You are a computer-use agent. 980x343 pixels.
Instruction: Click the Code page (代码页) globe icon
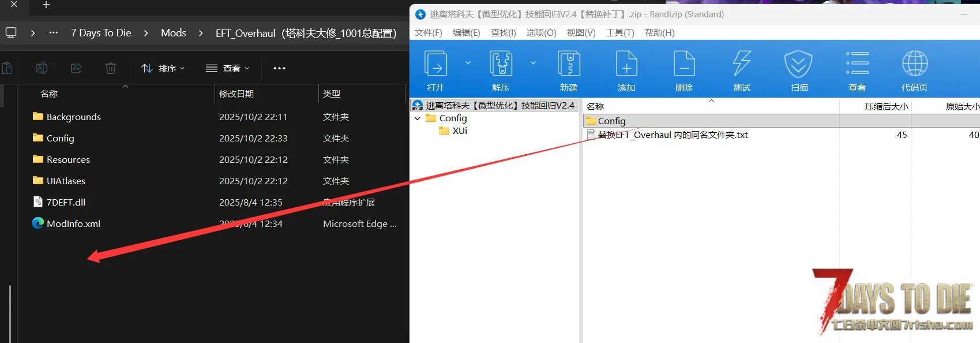click(915, 64)
